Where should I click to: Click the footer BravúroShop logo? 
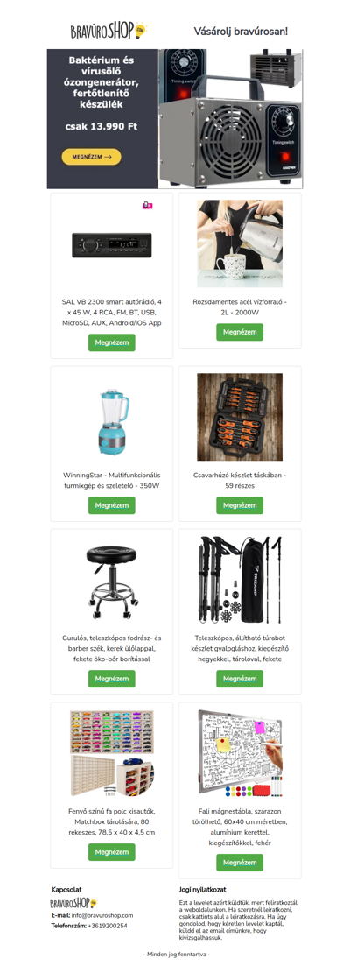click(x=74, y=903)
